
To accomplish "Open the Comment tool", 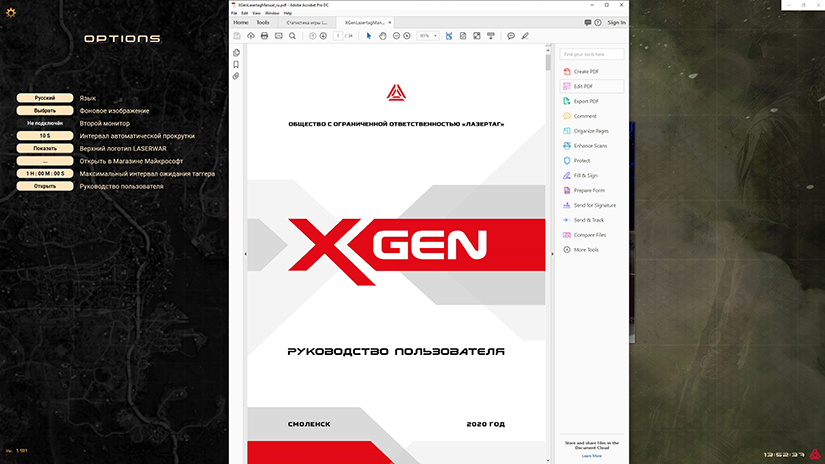I will pos(585,116).
